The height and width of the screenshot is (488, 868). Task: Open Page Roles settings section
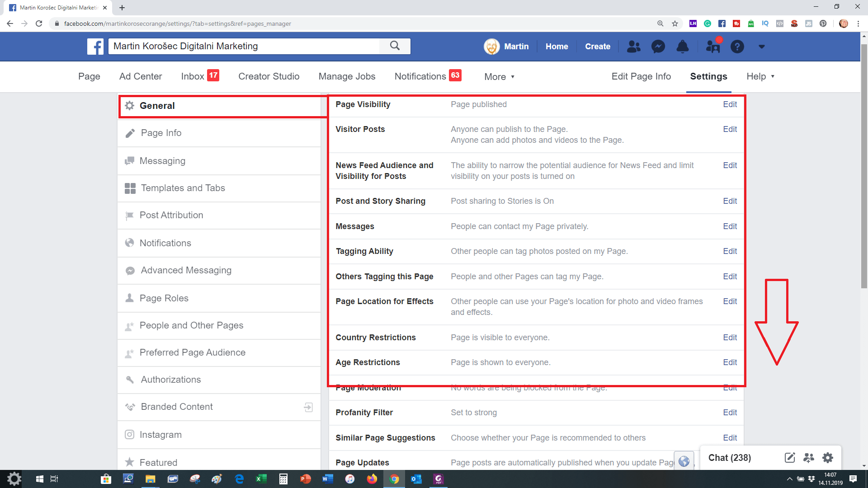164,298
